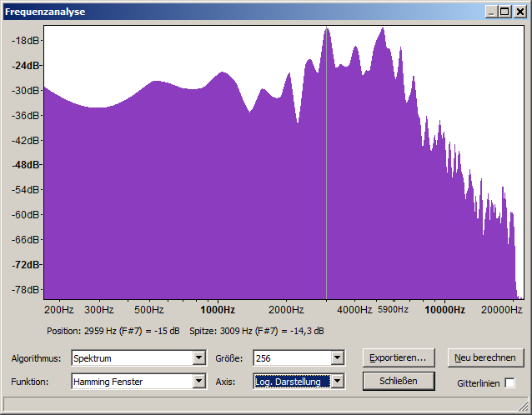
Task: Click the 4000Hz frequency axis label
Action: [354, 309]
